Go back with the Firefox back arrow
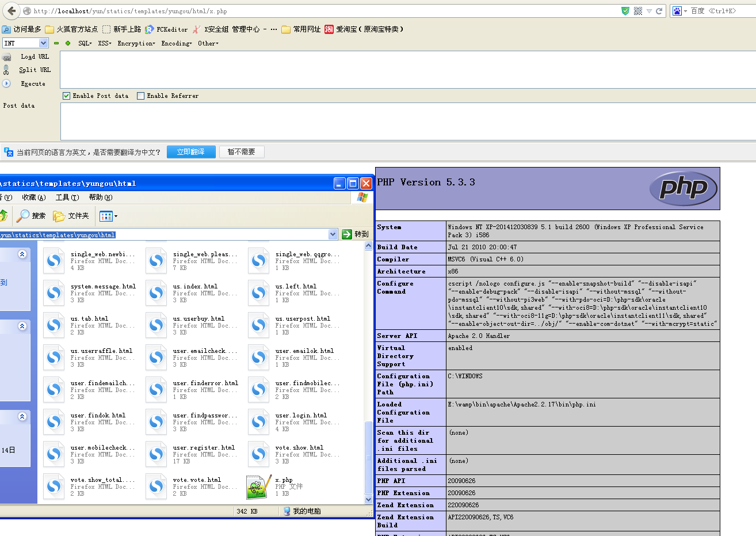Image resolution: width=756 pixels, height=536 pixels. click(x=12, y=11)
